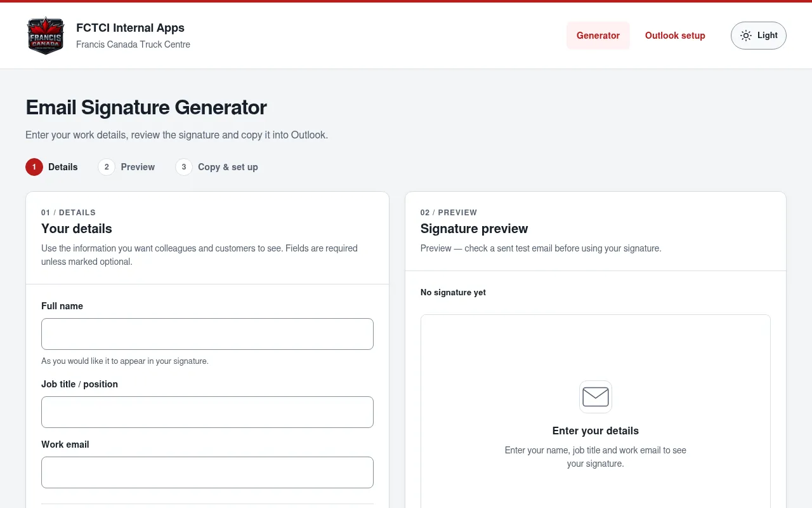Click the Francis Canada logo icon

pyautogui.click(x=46, y=36)
